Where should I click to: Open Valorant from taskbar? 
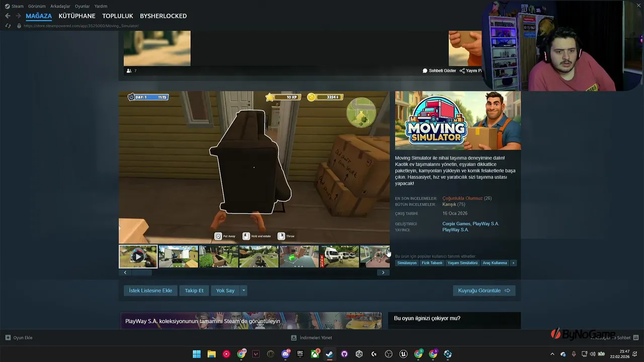[x=256, y=354]
